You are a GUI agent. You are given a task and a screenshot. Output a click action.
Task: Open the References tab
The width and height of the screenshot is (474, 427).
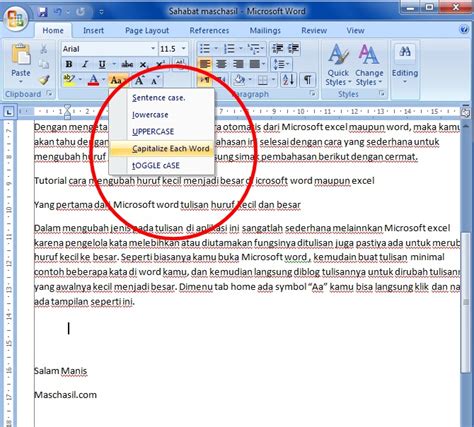(x=209, y=31)
